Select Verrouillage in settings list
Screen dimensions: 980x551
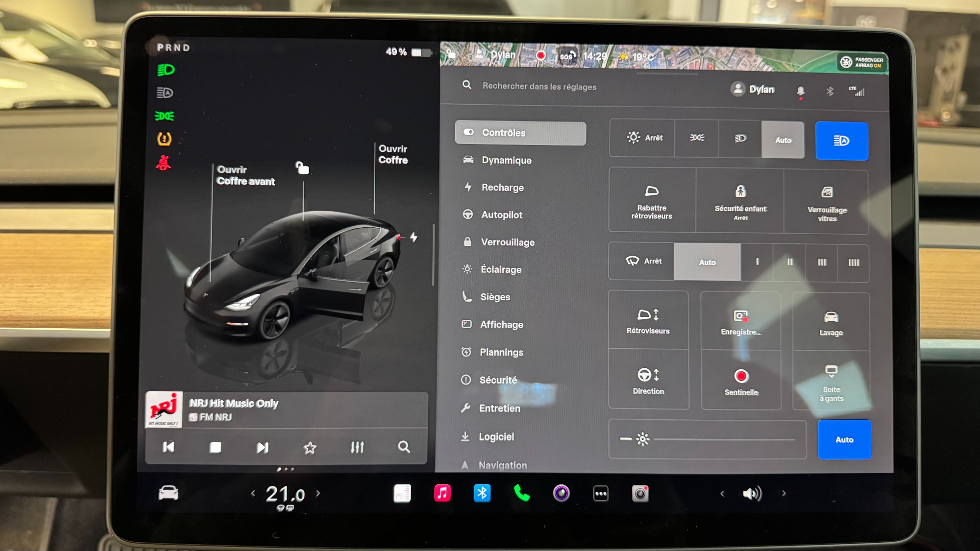point(507,242)
